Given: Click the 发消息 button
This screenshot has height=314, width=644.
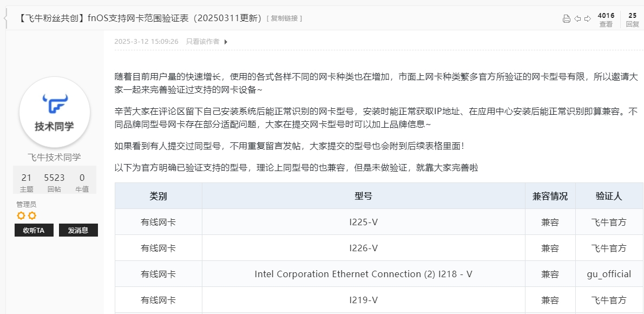Looking at the screenshot, I should tap(78, 230).
